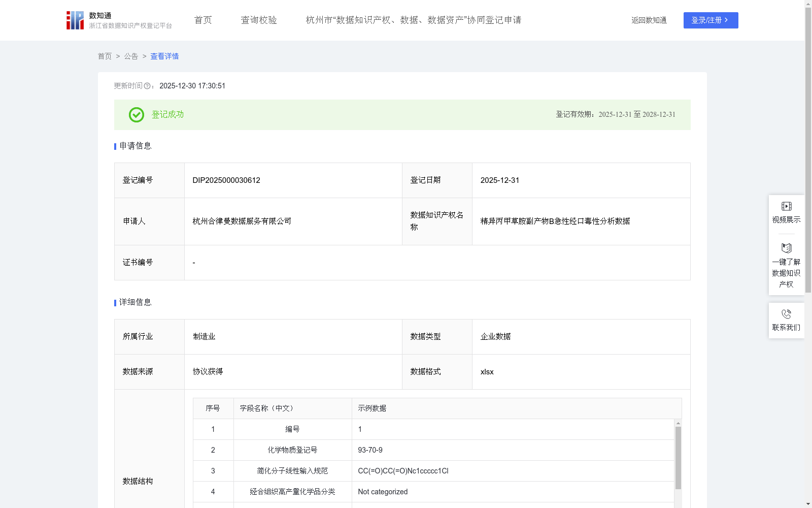812x508 pixels.
Task: Open the 查询校验 navigation menu item
Action: click(x=259, y=20)
